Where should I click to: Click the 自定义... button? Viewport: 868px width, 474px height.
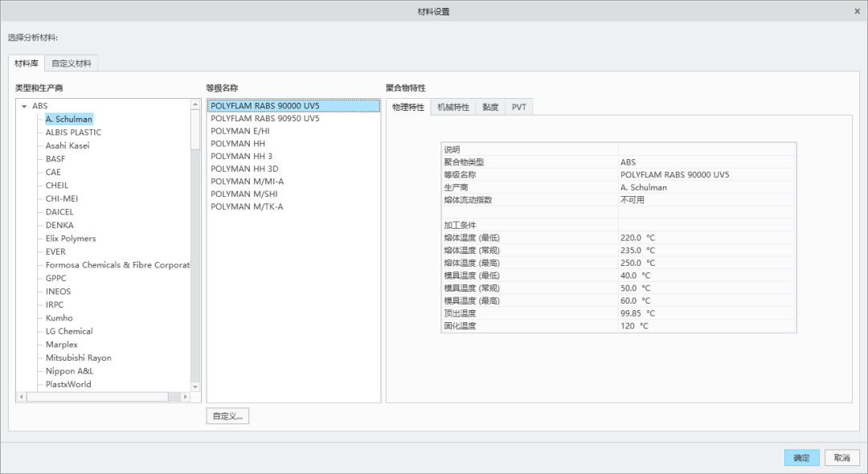point(227,416)
